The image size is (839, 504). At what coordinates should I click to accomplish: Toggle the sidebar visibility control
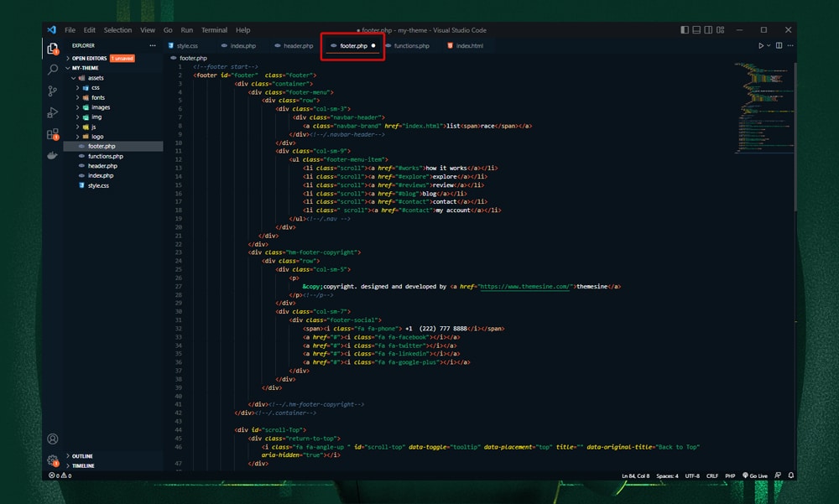point(683,29)
